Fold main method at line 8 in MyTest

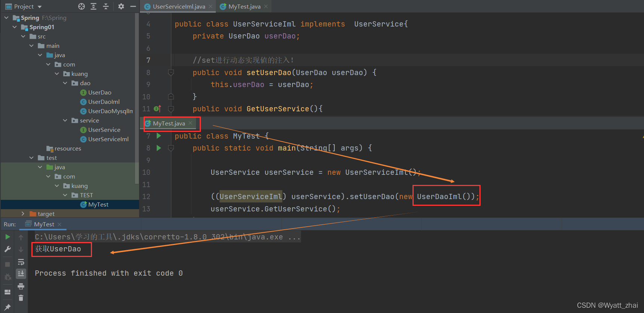pos(171,148)
